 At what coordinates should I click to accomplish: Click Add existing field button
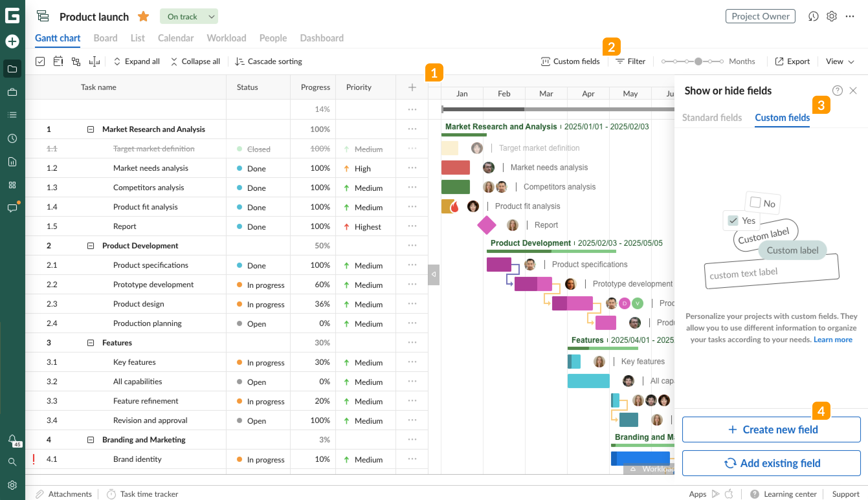[771, 463]
